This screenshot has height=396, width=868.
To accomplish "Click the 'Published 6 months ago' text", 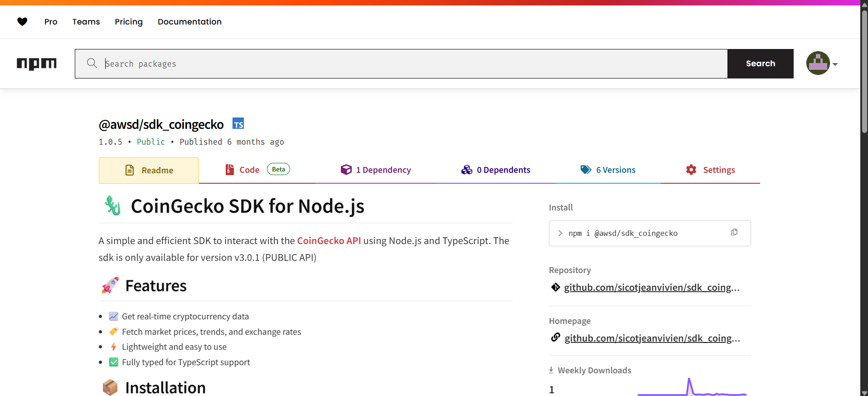I will point(232,142).
